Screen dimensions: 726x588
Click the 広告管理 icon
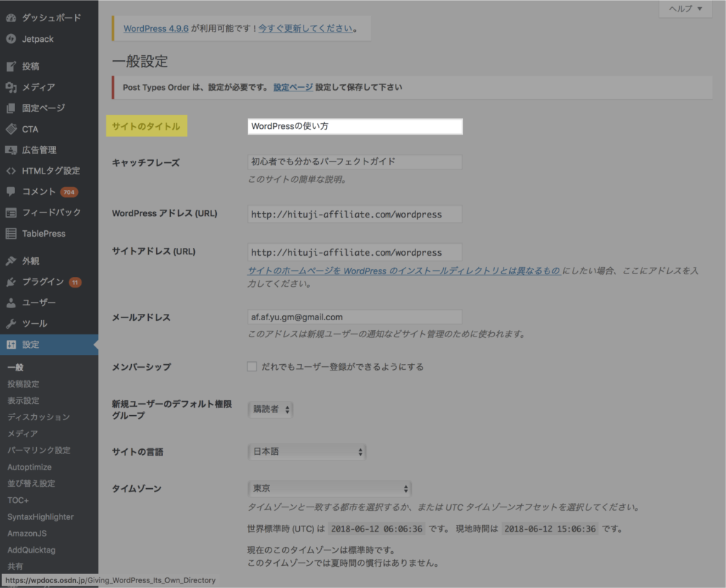tap(11, 150)
